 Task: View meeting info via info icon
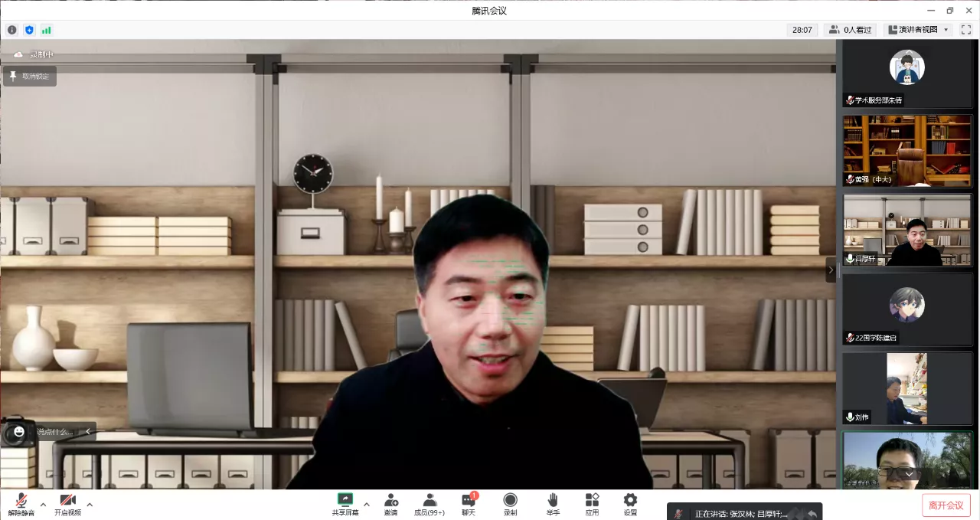[12, 30]
